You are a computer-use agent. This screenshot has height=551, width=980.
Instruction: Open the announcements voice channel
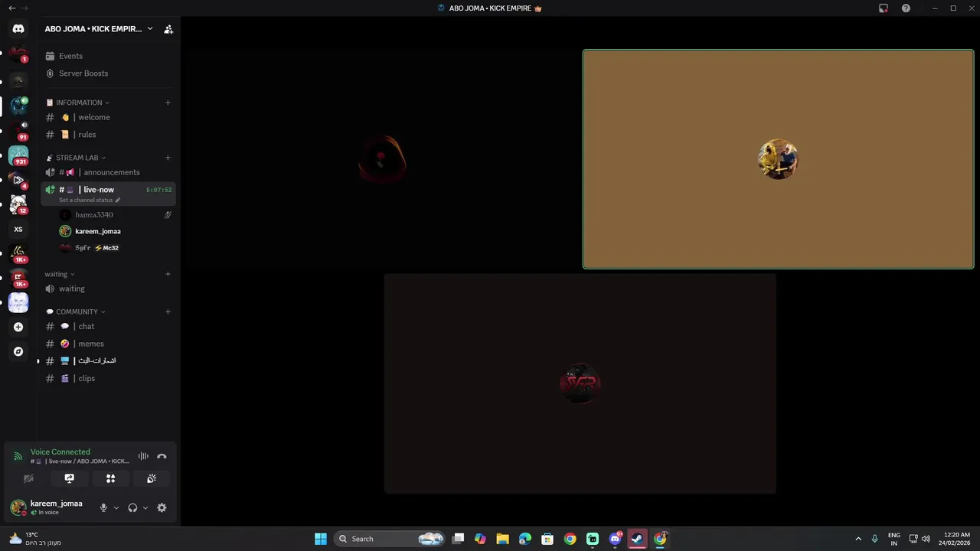[x=108, y=172]
